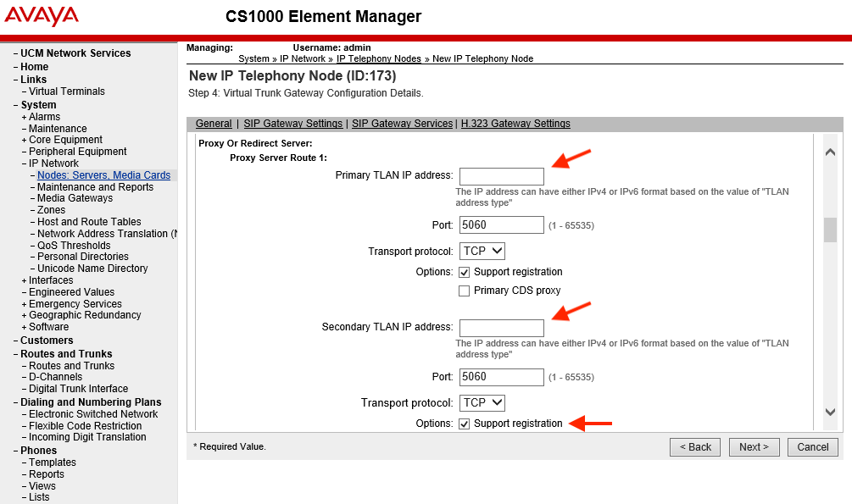Open the Routes and Trunks sub-item
The image size is (852, 504).
(72, 366)
